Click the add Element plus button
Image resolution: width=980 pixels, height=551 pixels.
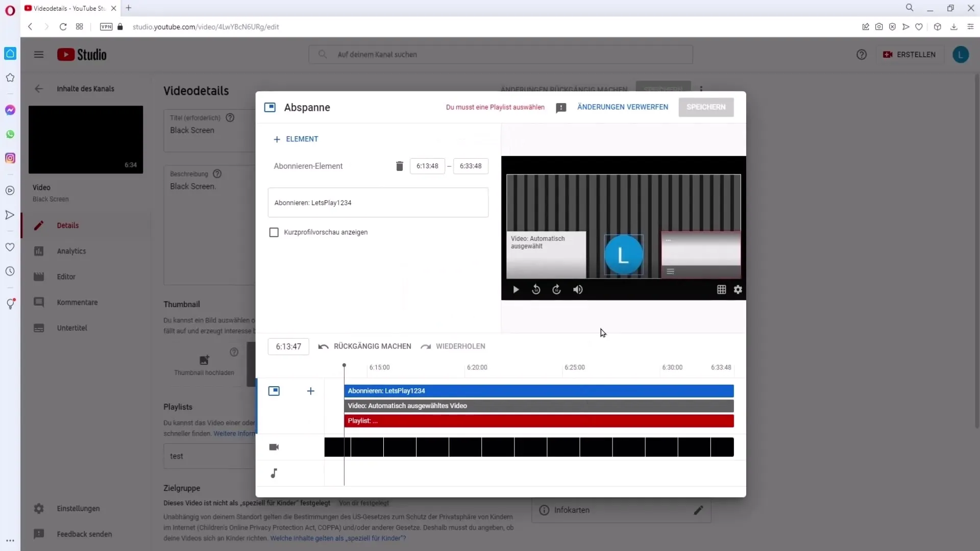point(277,139)
